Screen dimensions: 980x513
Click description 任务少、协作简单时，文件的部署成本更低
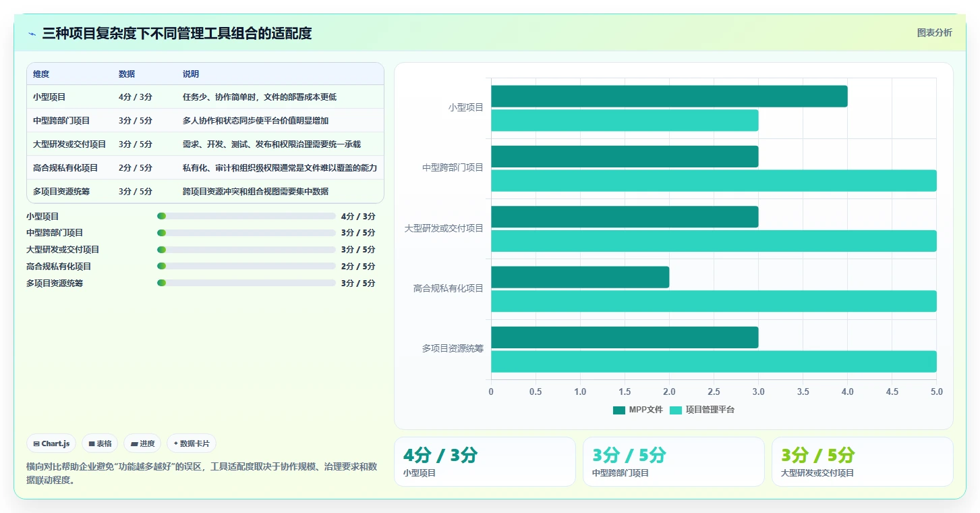(260, 97)
